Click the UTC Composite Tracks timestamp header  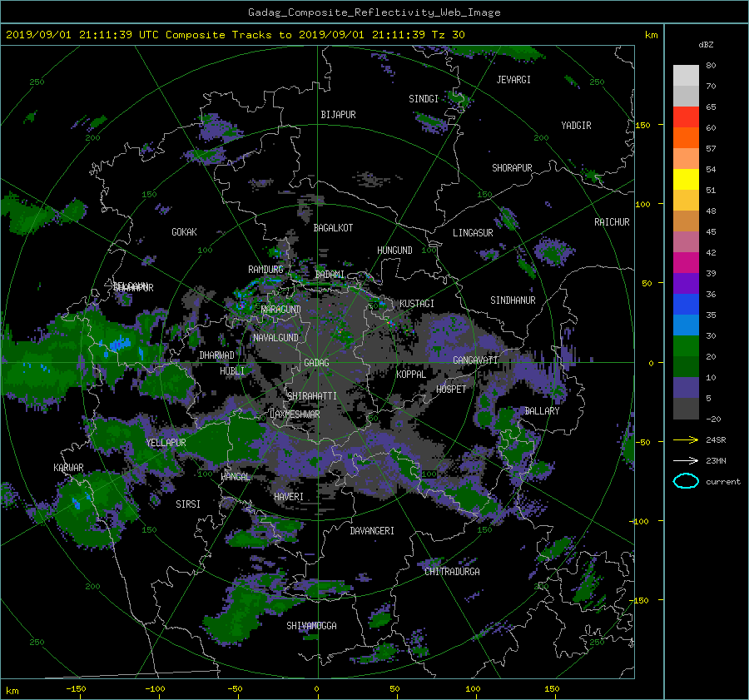tap(235, 35)
